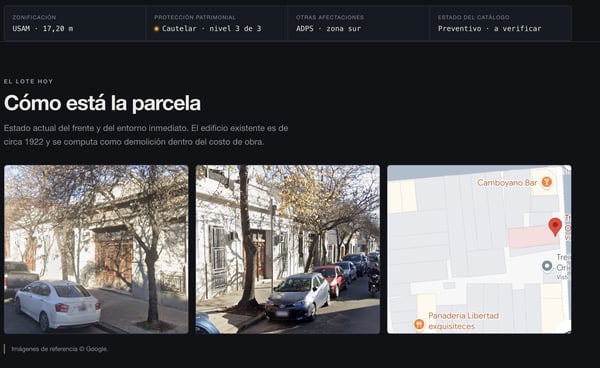
Task: Open the map thumbnail of the parcel
Action: (479, 249)
